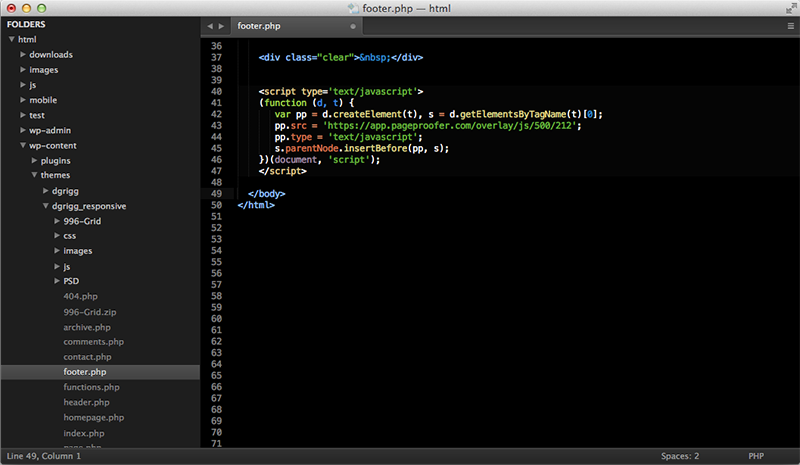Expand the css folder
The image size is (800, 465).
click(57, 235)
